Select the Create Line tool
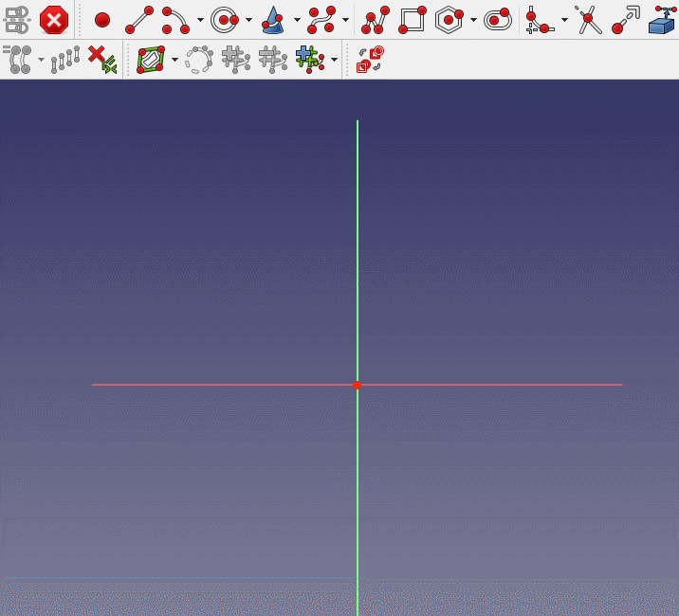Viewport: 679px width, 616px height. (139, 20)
